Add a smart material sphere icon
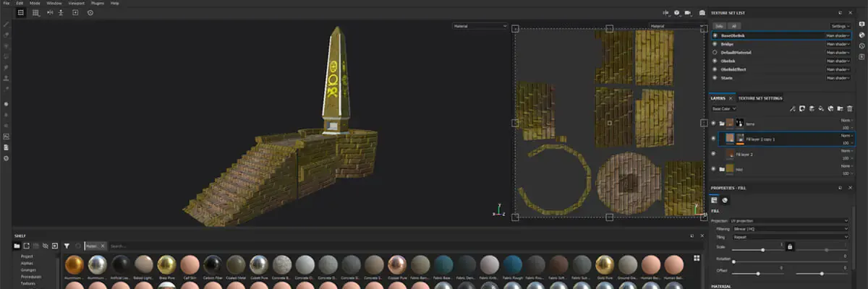 pos(831,108)
